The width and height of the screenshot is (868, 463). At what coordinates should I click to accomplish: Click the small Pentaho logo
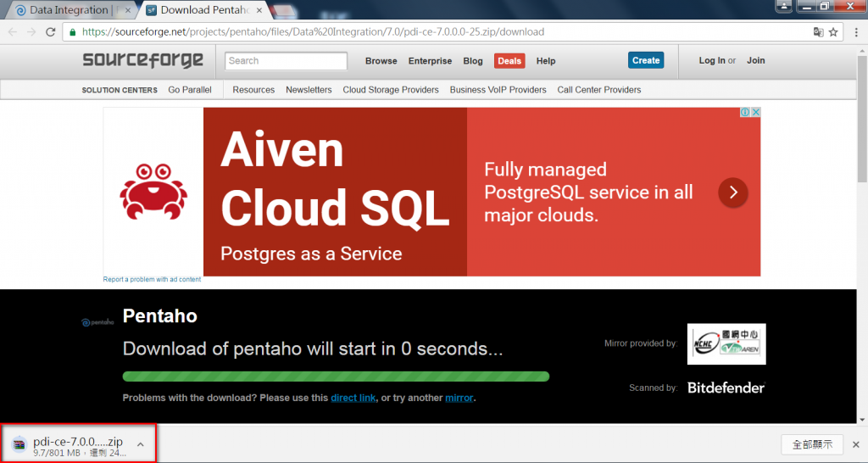[x=97, y=322]
